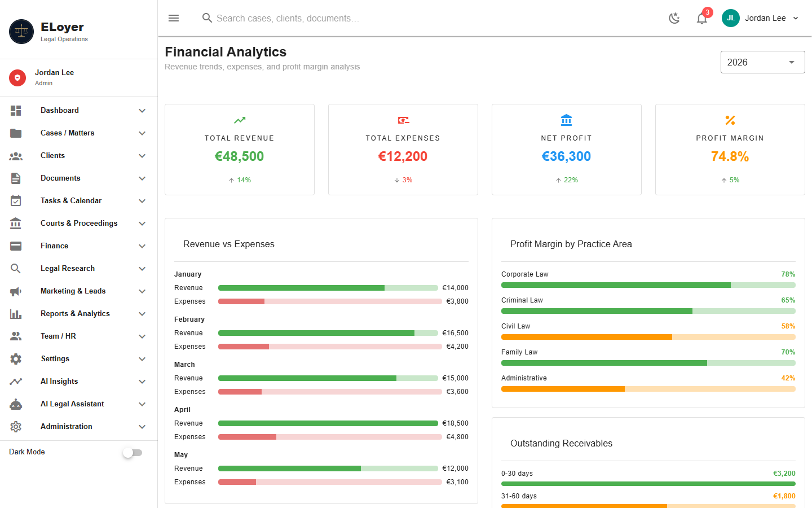The height and width of the screenshot is (508, 812).
Task: Click the Reports & Analytics bar chart icon
Action: 16,314
